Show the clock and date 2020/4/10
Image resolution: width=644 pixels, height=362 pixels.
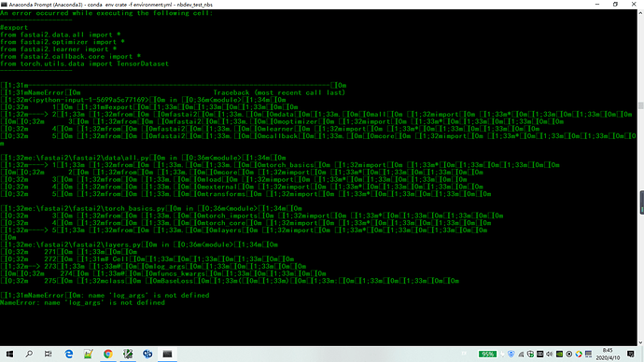click(x=608, y=355)
